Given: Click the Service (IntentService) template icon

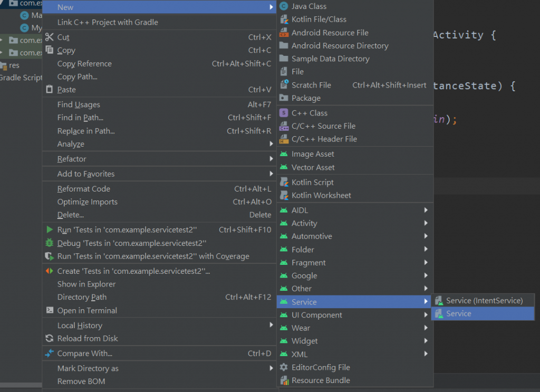Looking at the screenshot, I should coord(439,301).
